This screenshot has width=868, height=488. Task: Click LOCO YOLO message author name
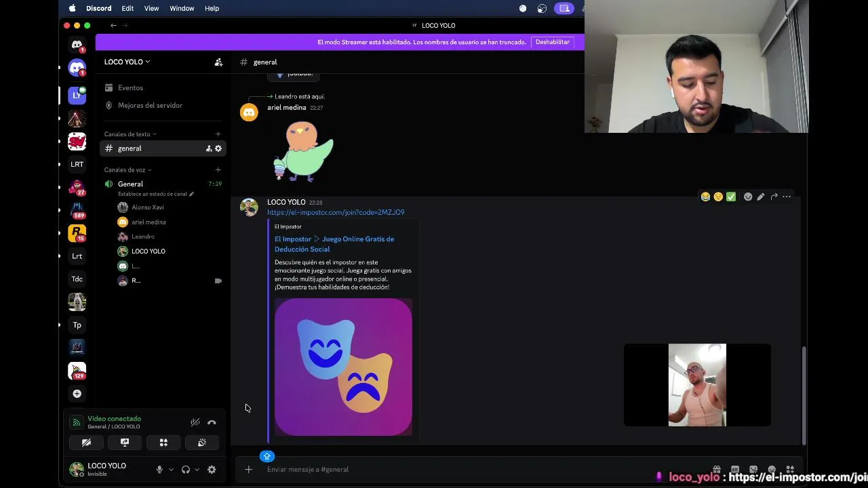tap(286, 202)
